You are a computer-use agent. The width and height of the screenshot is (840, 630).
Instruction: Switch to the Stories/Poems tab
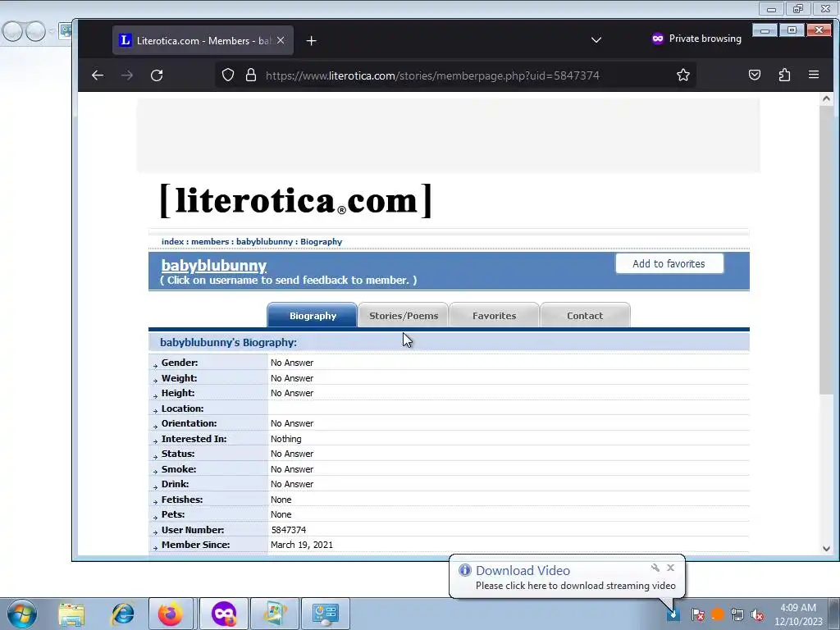[x=404, y=316]
